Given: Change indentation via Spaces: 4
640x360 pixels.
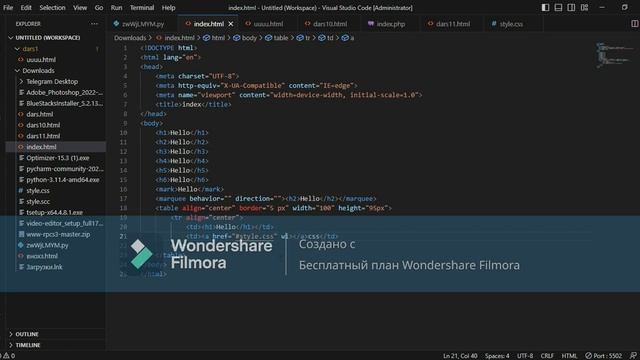Looking at the screenshot, I should [497, 356].
